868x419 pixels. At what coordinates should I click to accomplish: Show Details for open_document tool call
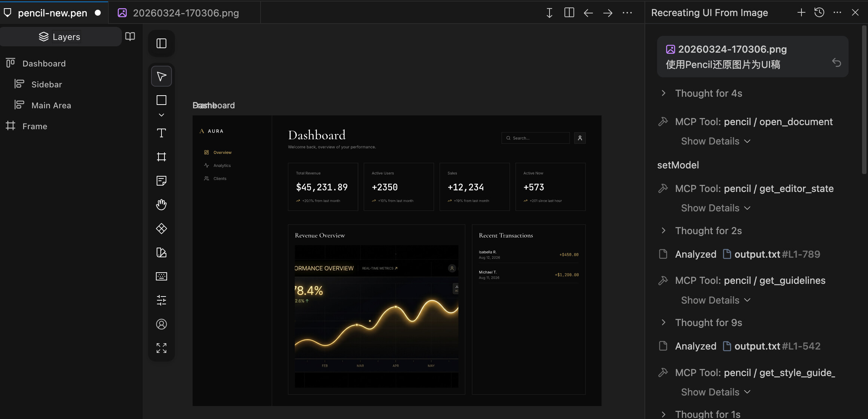point(715,141)
